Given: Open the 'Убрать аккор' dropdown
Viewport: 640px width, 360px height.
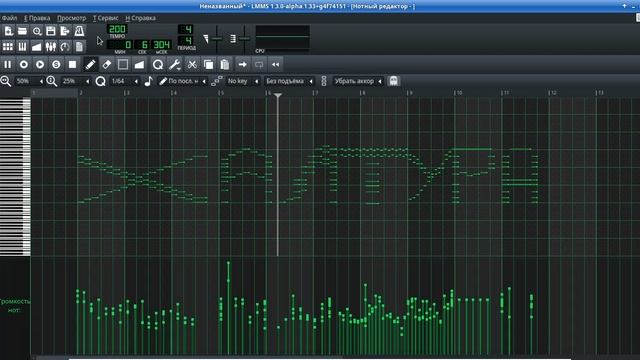Looking at the screenshot, I should pyautogui.click(x=358, y=81).
